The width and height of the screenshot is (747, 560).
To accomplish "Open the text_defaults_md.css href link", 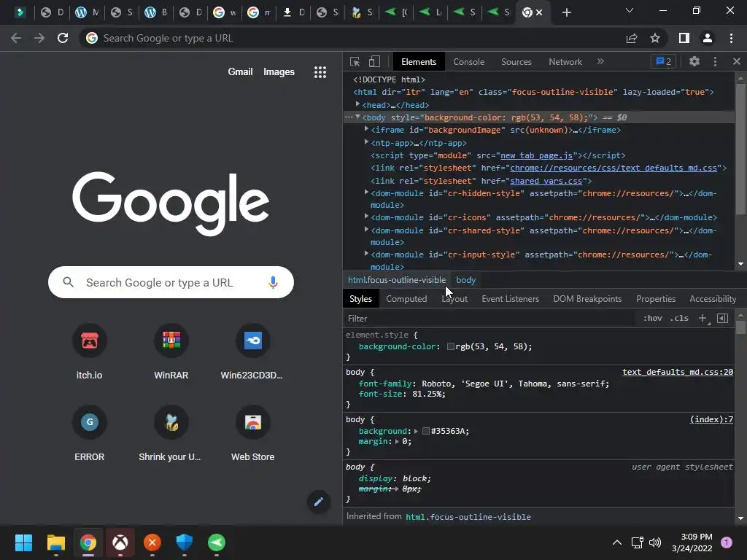I will (x=614, y=168).
